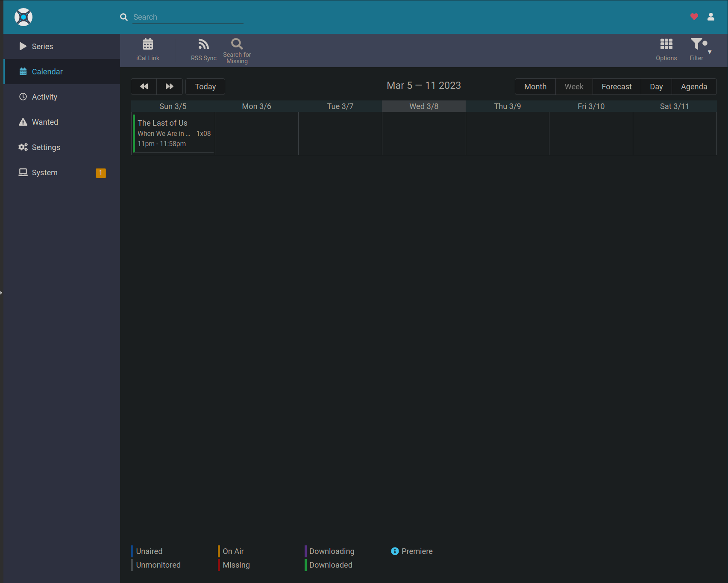The width and height of the screenshot is (728, 583).
Task: Open the user account icon
Action: [x=711, y=17]
